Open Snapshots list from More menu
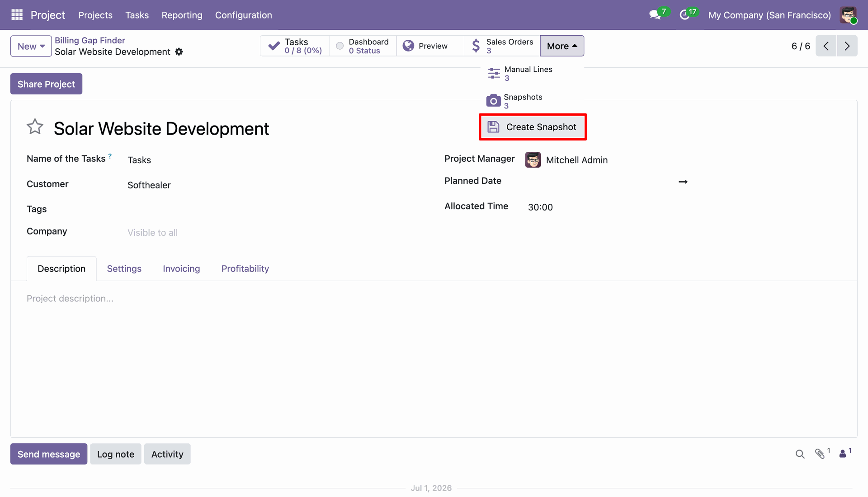The height and width of the screenshot is (497, 868). 532,101
